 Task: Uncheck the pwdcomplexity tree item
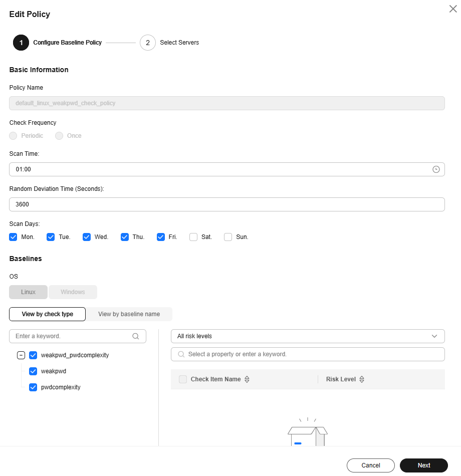(x=33, y=387)
